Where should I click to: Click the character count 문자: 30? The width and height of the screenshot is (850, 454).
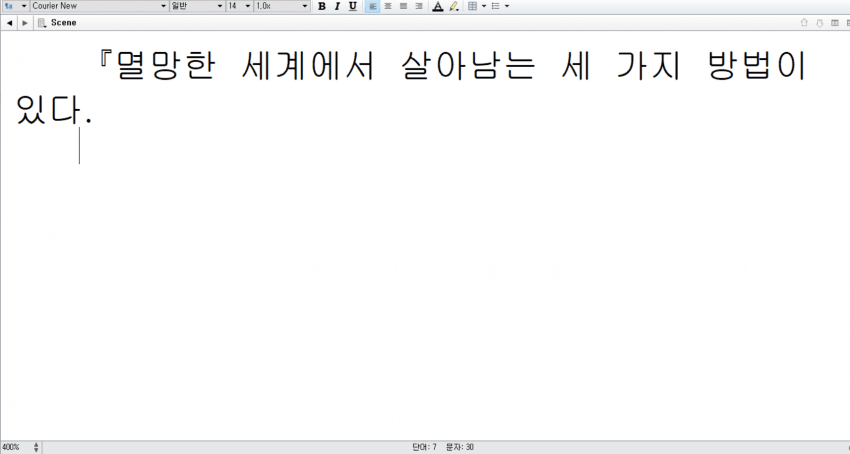(x=460, y=447)
